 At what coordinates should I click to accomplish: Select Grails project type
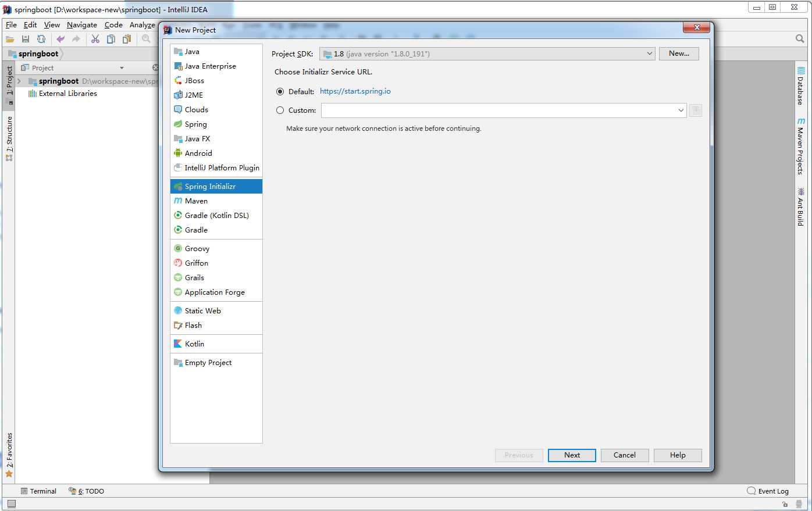(x=216, y=278)
